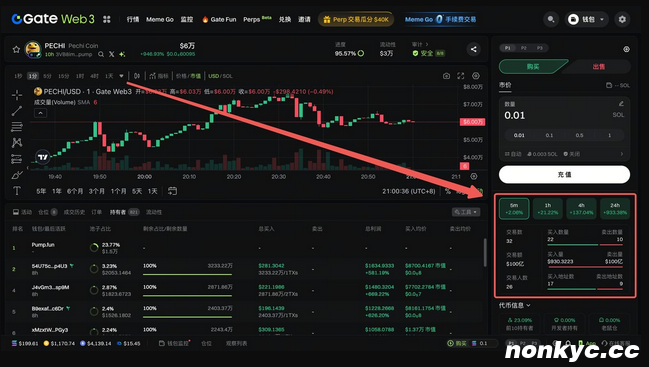Open the 钱包 wallet dropdown
Image resolution: width=649 pixels, height=367 pixels.
586,19
